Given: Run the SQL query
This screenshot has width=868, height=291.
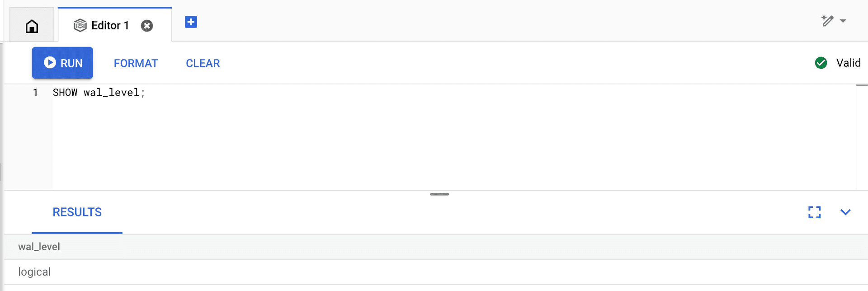Looking at the screenshot, I should 62,63.
